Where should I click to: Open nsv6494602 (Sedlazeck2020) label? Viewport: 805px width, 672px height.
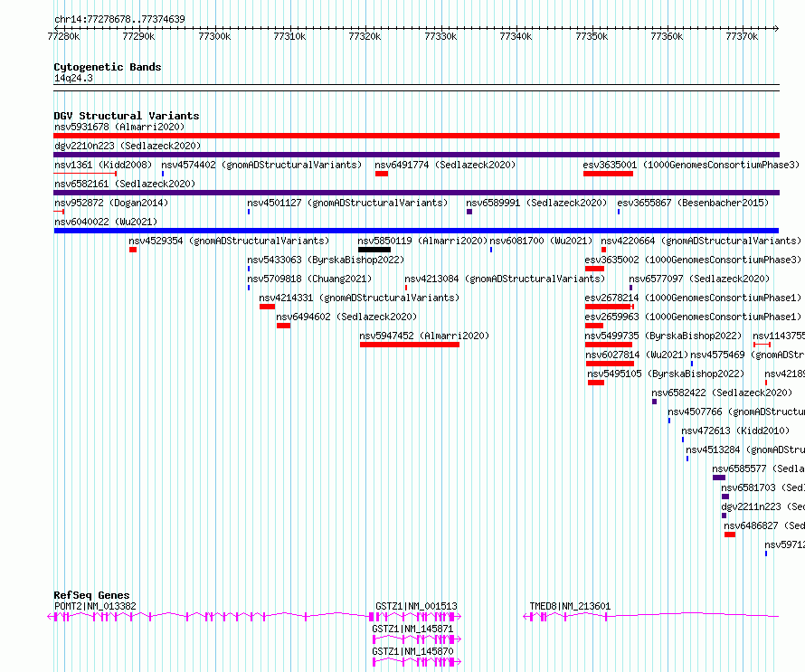[x=346, y=317]
